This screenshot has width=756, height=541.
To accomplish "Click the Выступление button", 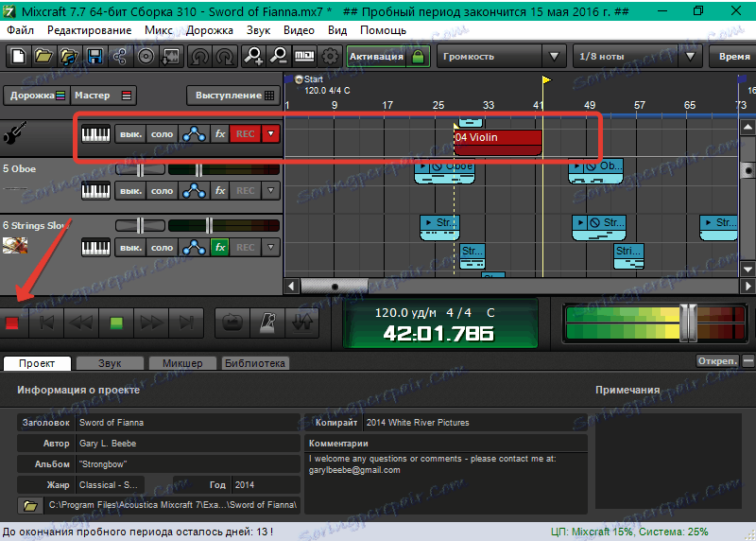I will click(x=232, y=96).
